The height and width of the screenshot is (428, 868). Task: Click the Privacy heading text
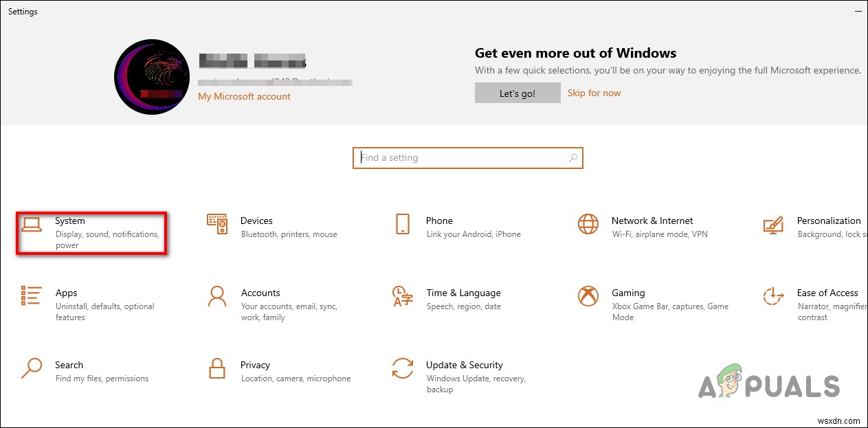[x=255, y=365]
